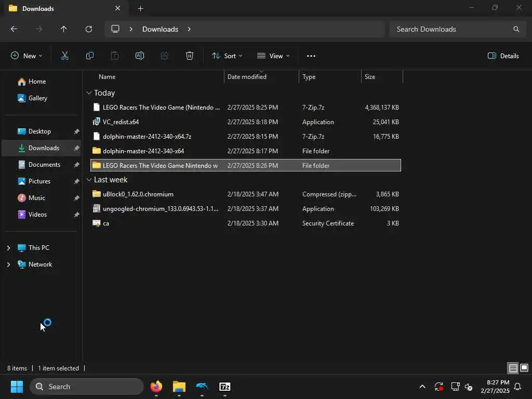The image size is (532, 399).
Task: Click the File Explorer taskbar icon
Action: 179,387
